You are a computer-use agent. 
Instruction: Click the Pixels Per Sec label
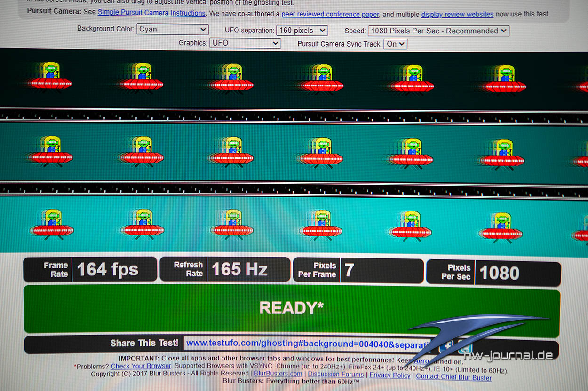(456, 272)
